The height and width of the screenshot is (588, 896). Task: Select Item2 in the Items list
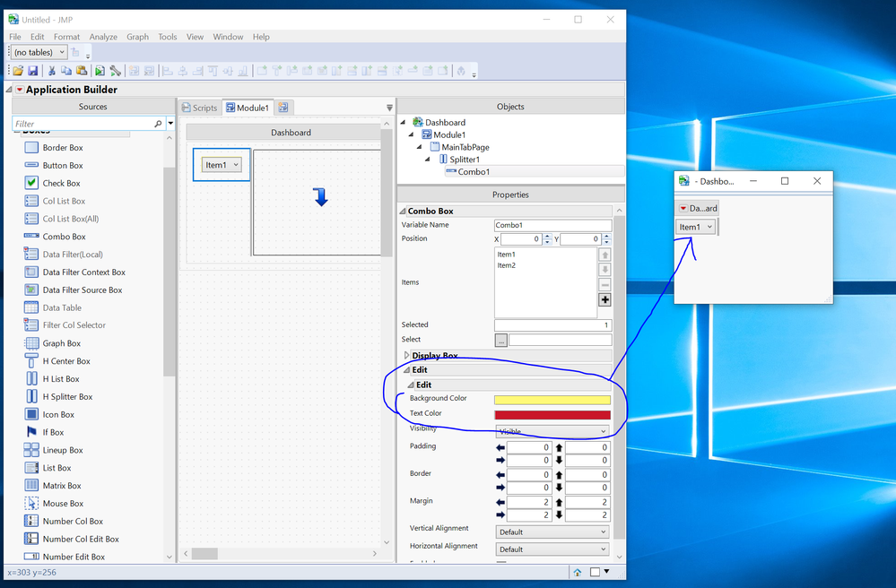coord(506,265)
